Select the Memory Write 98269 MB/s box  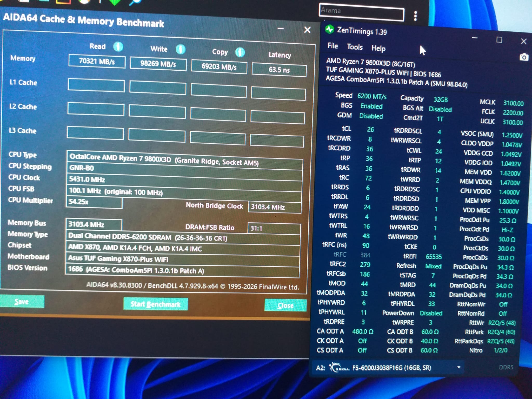158,64
